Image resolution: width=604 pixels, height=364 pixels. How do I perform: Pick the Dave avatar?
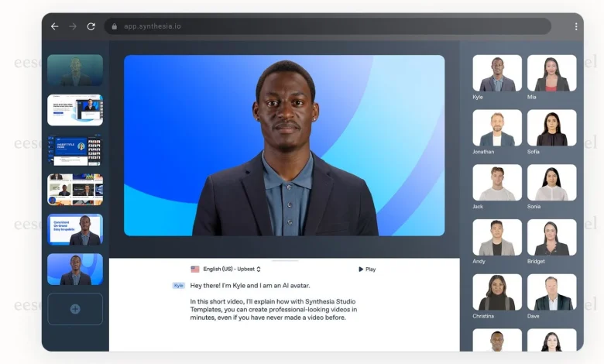pos(551,293)
